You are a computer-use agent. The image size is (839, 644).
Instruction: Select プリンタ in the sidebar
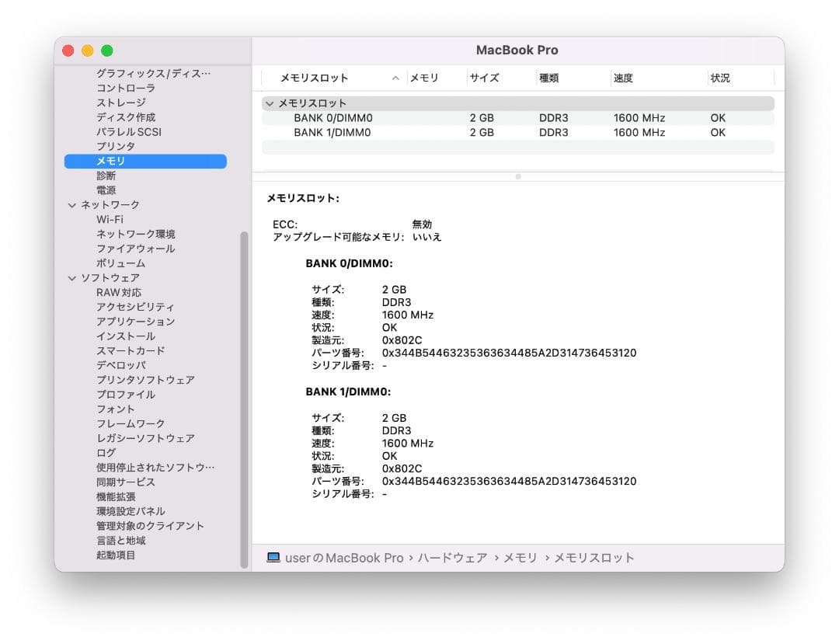pos(116,146)
